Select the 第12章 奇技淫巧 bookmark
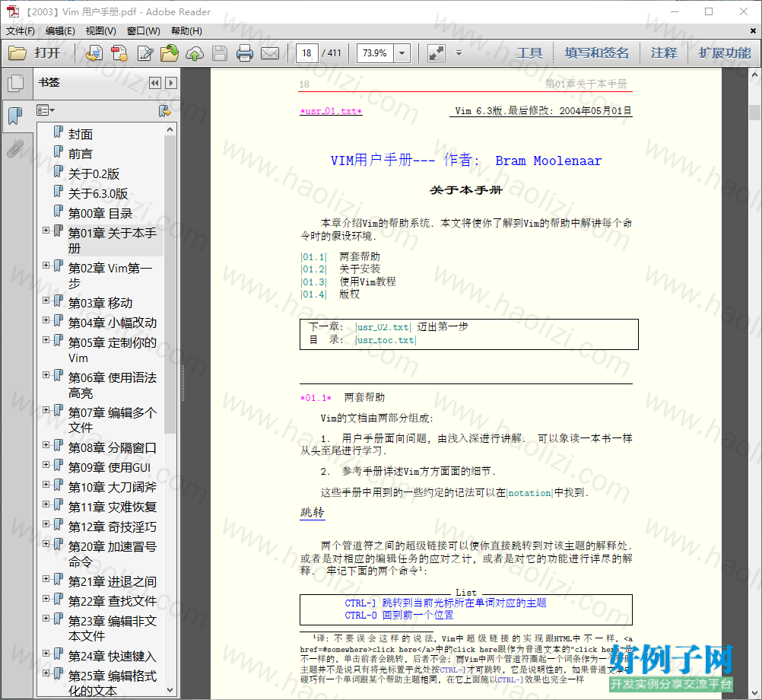 click(113, 527)
